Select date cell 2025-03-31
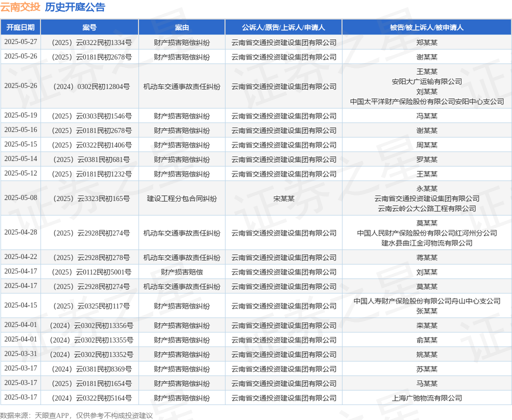Screen dimensions: 512x420 [x=20, y=353]
